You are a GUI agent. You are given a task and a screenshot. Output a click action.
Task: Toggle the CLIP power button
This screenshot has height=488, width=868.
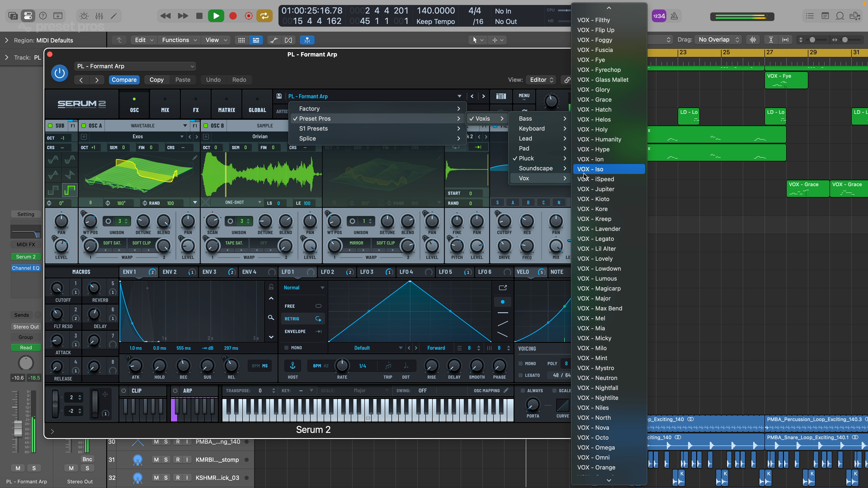(124, 391)
